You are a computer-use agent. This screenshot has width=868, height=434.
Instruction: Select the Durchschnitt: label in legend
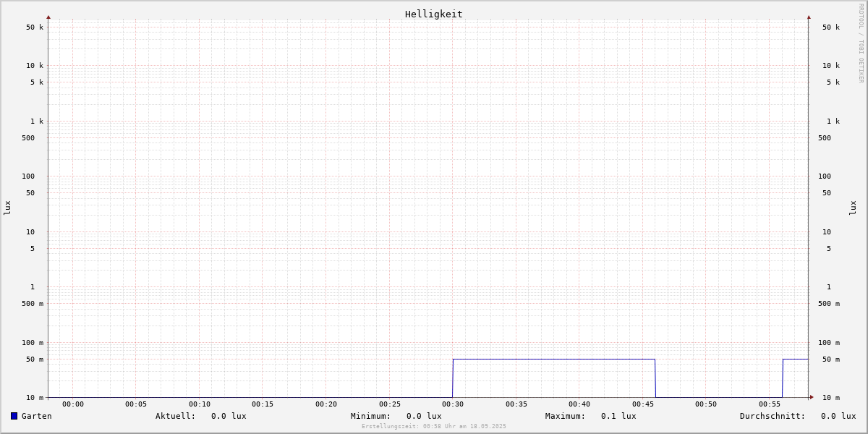[x=773, y=416]
